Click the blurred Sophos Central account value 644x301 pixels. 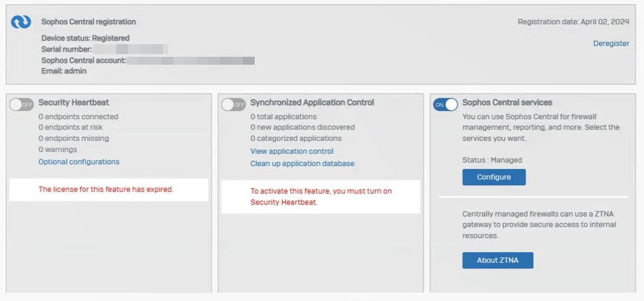(191, 61)
